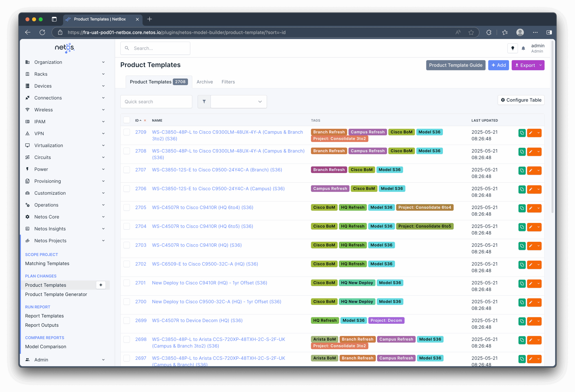Tick the checkbox for row 2705
Viewport: 575px width, 392px height.
(127, 207)
